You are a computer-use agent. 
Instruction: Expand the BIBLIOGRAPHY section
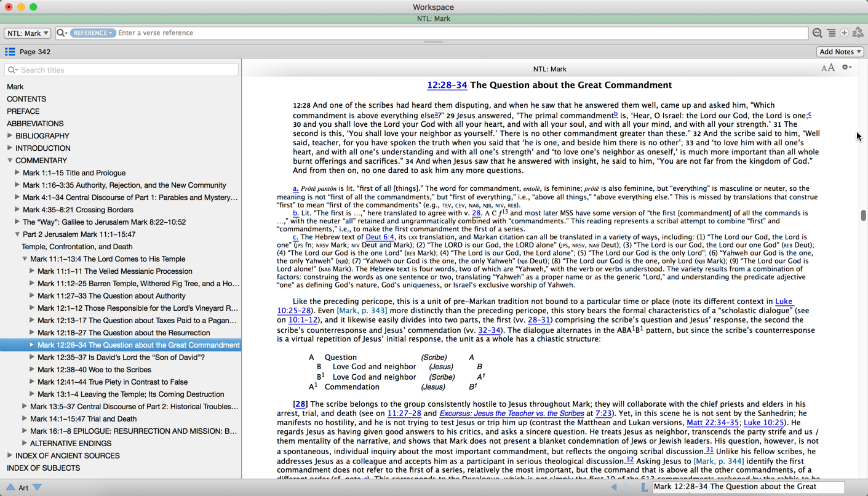[x=10, y=135]
